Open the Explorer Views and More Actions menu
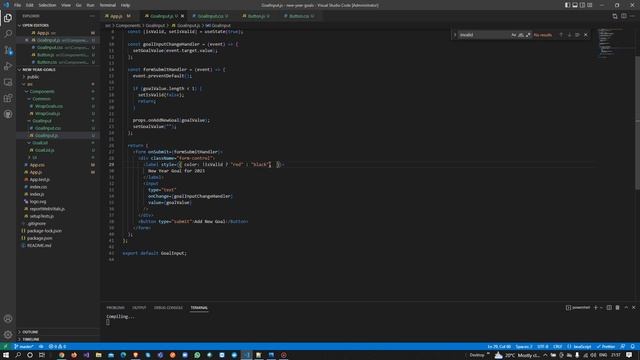This screenshot has height=360, width=640. pos(92,16)
